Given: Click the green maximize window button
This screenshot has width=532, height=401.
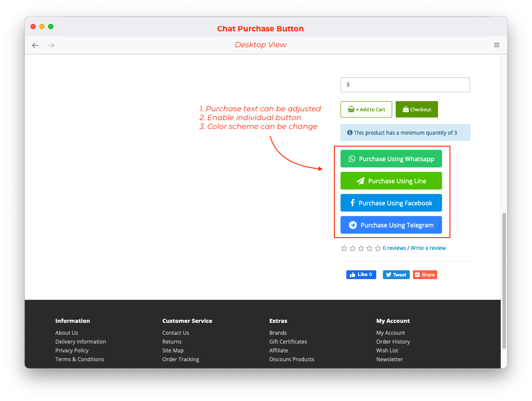Looking at the screenshot, I should coord(51,26).
